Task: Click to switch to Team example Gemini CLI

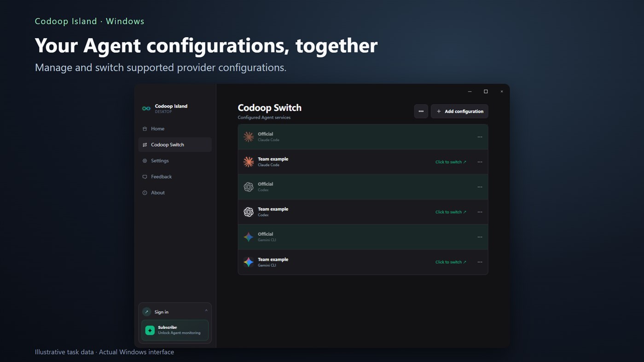Action: tap(451, 262)
